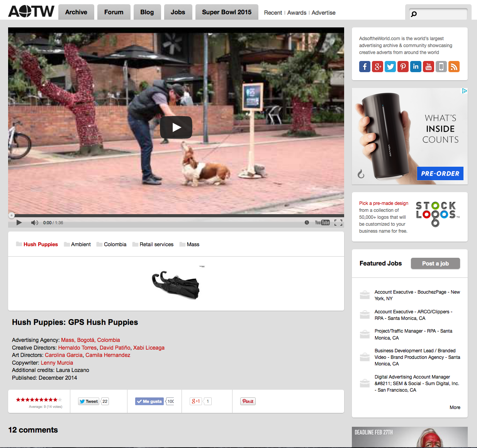The width and height of the screenshot is (477, 448).
Task: Click the Post a job button
Action: (435, 264)
